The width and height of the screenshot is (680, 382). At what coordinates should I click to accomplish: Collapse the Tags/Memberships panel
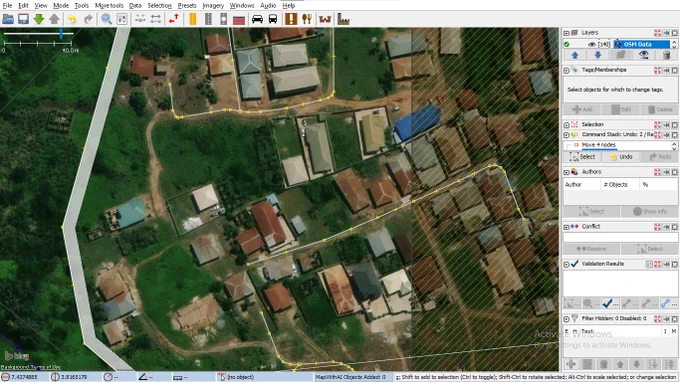click(566, 70)
